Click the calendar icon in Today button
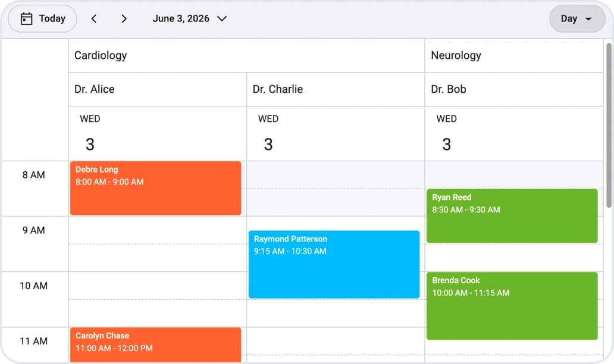Image resolution: width=614 pixels, height=364 pixels. pyautogui.click(x=26, y=19)
